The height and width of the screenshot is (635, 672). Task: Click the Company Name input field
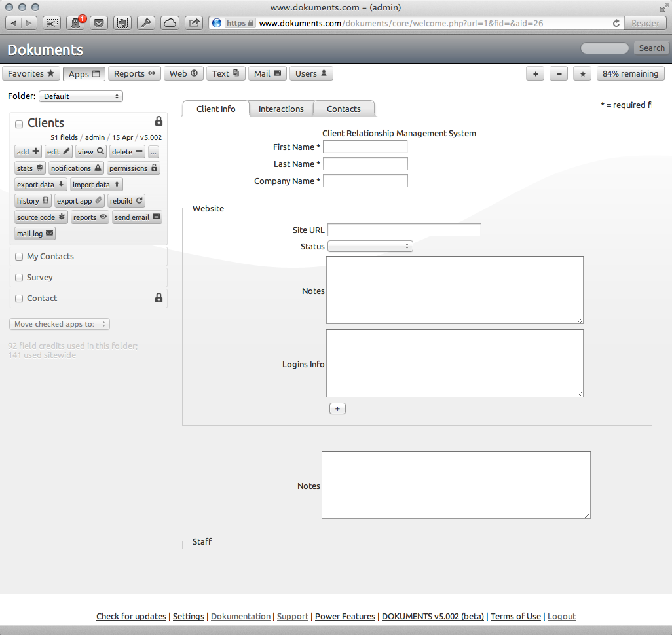point(365,181)
